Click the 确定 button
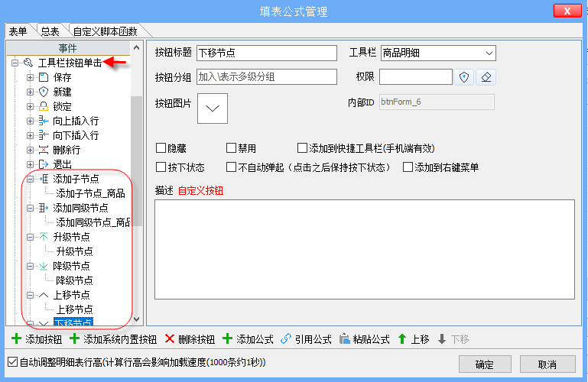The image size is (588, 382). point(485,364)
